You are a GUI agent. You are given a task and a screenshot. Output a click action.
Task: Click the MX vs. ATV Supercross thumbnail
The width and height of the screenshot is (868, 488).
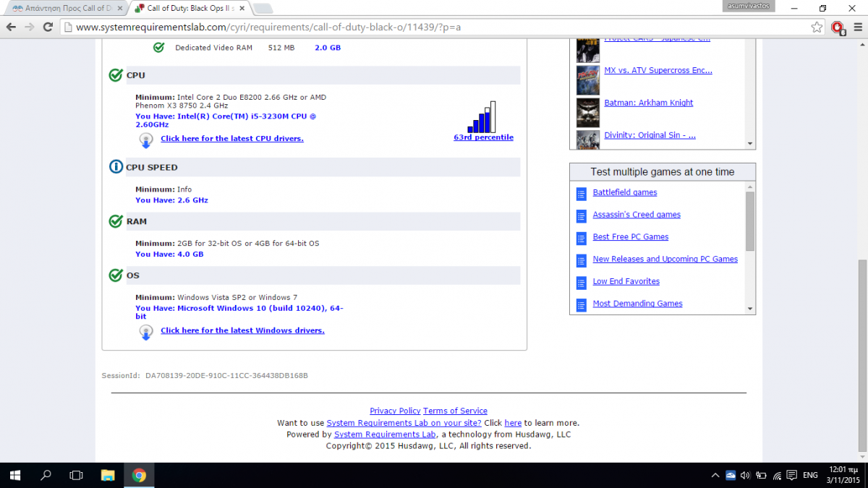[588, 80]
